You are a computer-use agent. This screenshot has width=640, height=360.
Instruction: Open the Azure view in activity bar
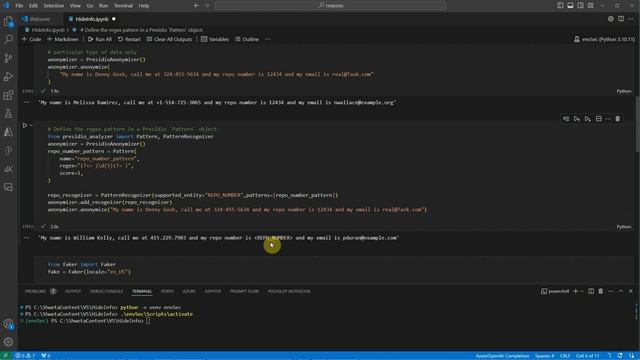8,132
